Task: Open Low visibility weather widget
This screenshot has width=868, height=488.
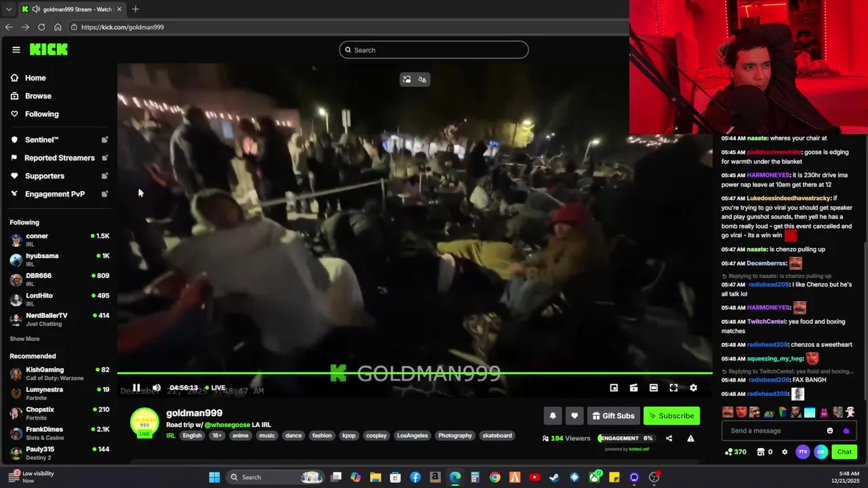Action: tap(31, 476)
